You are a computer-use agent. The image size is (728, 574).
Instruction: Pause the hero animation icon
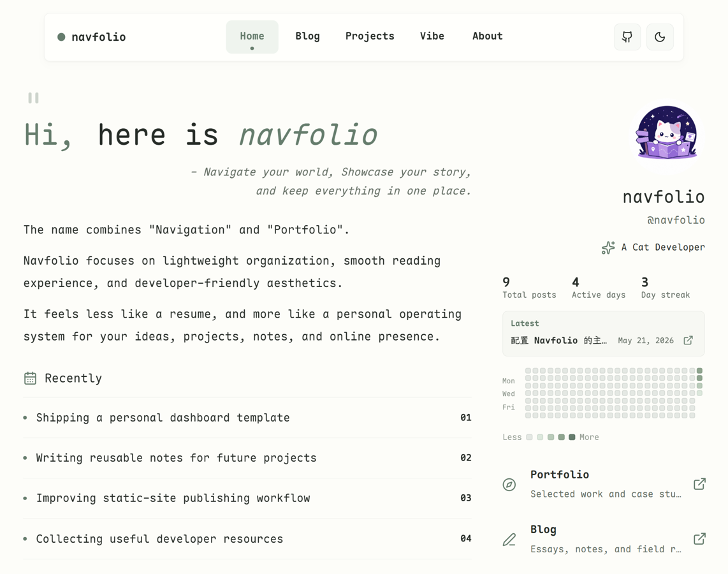(33, 98)
